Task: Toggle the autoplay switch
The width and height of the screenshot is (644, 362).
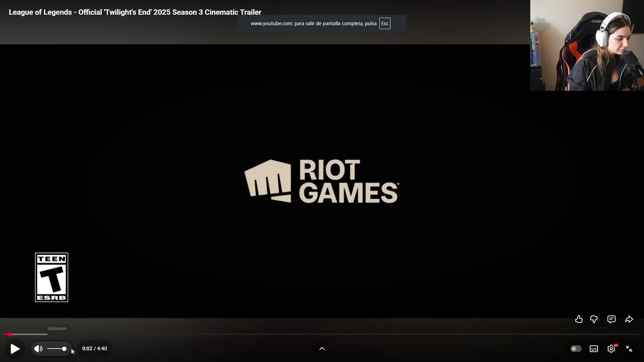Action: pyautogui.click(x=576, y=348)
